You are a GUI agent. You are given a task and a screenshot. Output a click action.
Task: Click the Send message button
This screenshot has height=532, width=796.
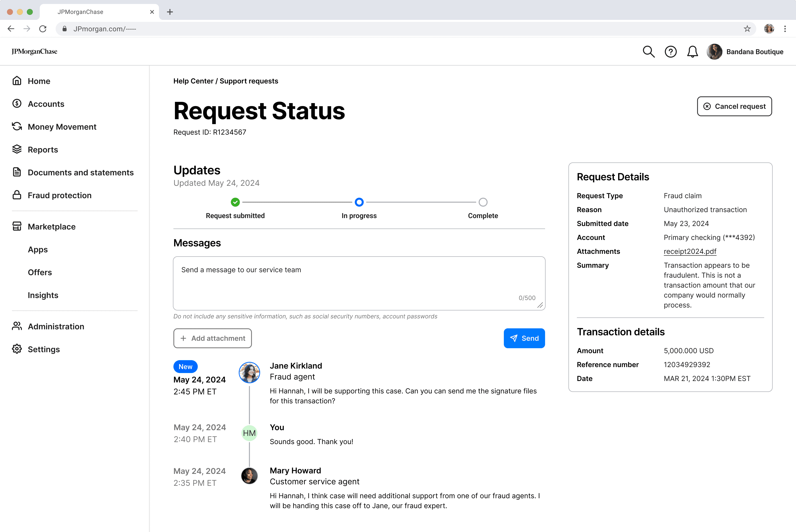click(x=524, y=338)
